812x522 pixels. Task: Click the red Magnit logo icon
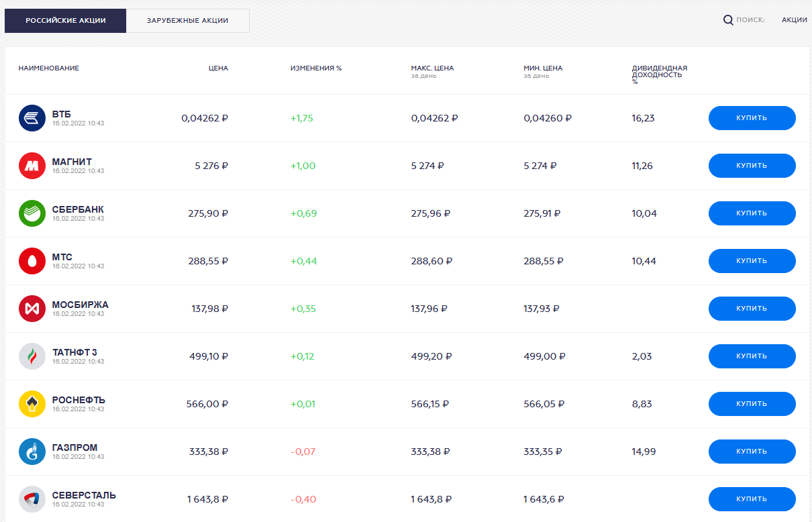point(32,166)
